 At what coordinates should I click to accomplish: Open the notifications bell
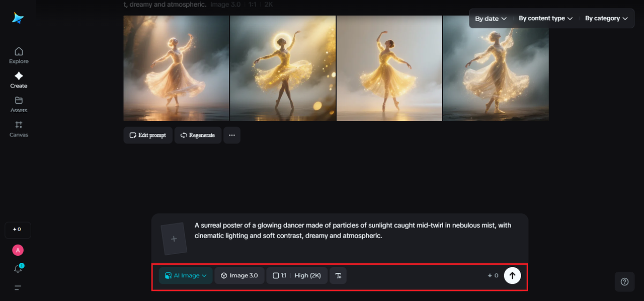point(17,268)
